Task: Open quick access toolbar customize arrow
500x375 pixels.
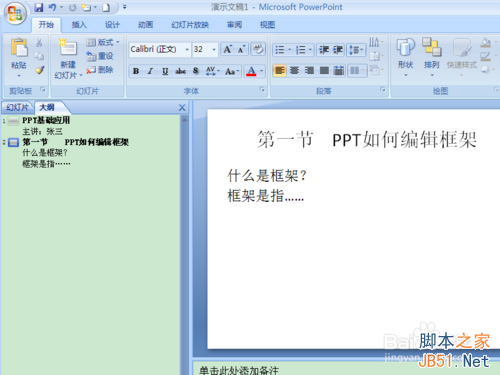Action: coord(125,7)
